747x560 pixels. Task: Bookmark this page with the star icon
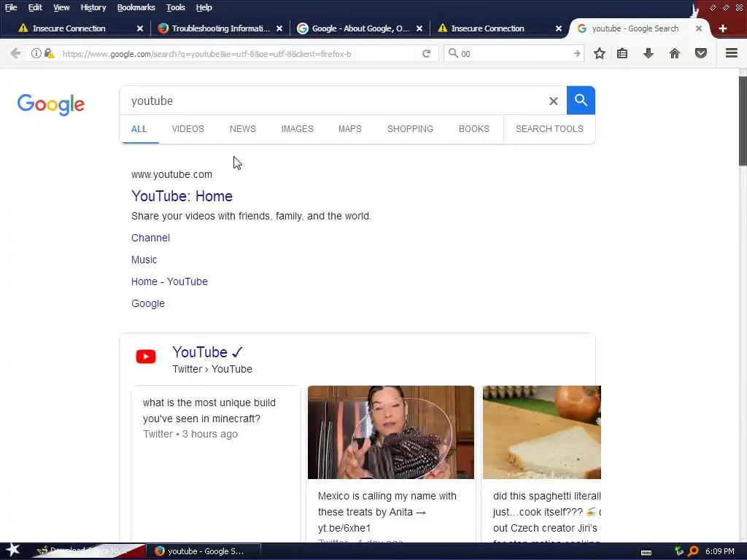pos(600,53)
